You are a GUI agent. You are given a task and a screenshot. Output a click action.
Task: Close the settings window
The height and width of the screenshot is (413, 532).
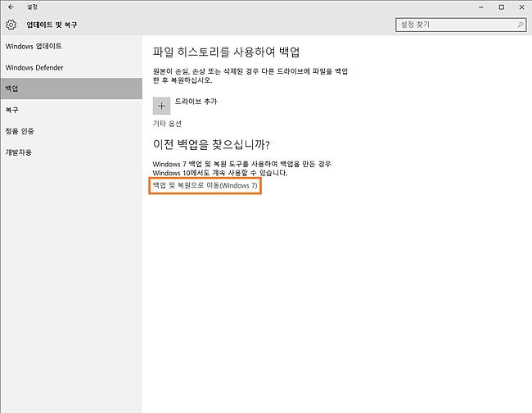coord(521,7)
